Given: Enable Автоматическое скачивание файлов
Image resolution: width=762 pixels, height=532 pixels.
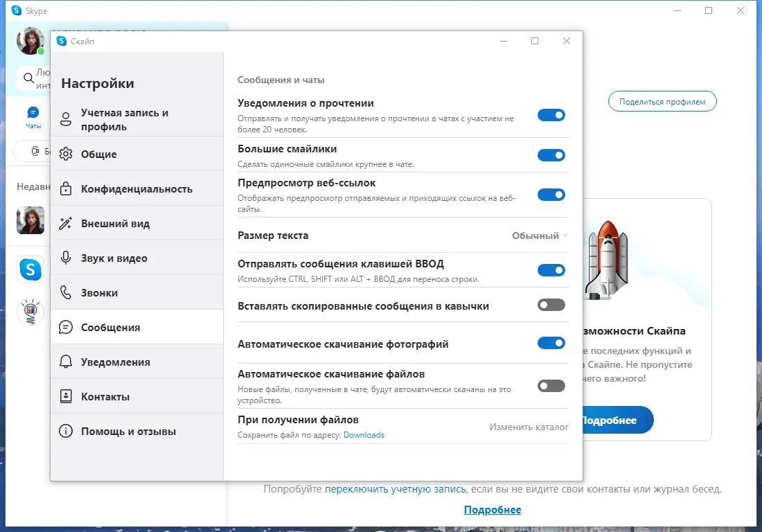Looking at the screenshot, I should 551,386.
